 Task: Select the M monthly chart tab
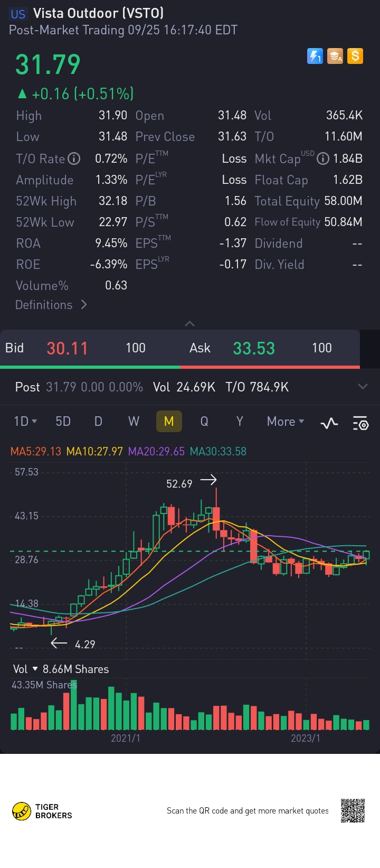click(x=169, y=421)
